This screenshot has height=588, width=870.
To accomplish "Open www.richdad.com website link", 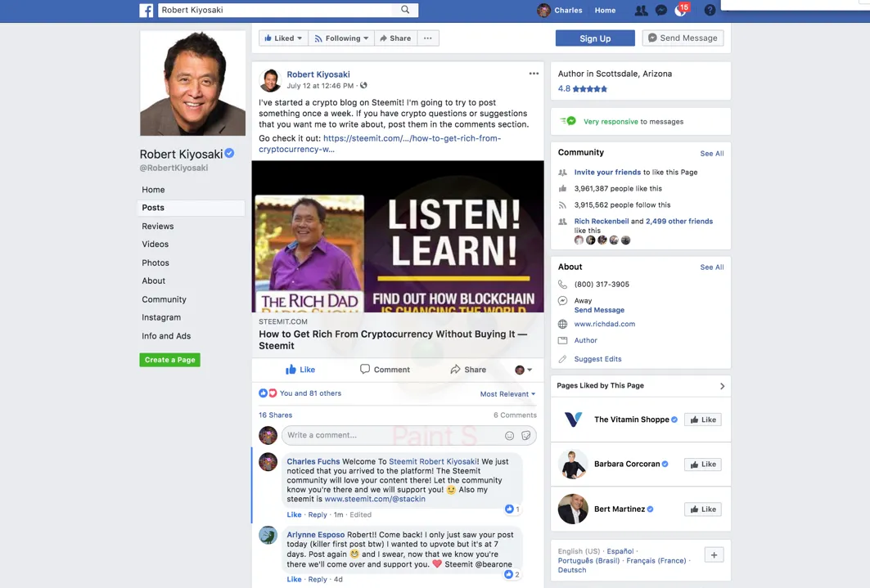I will 604,324.
